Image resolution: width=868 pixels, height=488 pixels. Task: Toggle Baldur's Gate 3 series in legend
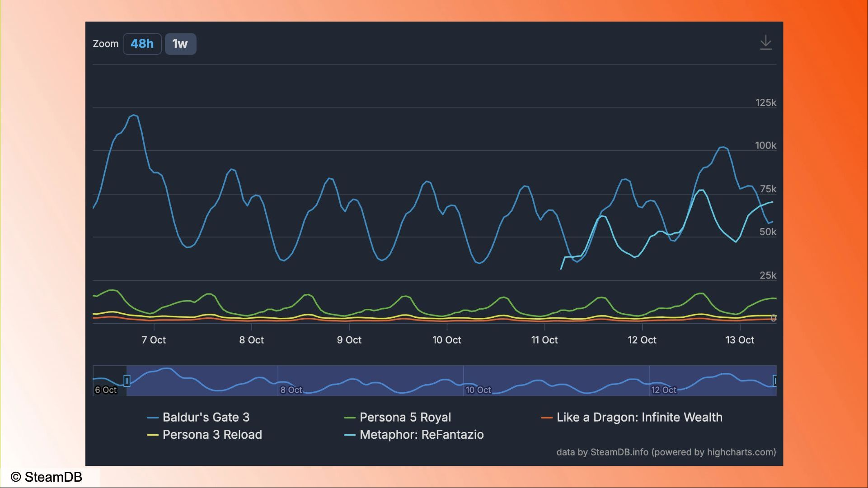tap(198, 417)
